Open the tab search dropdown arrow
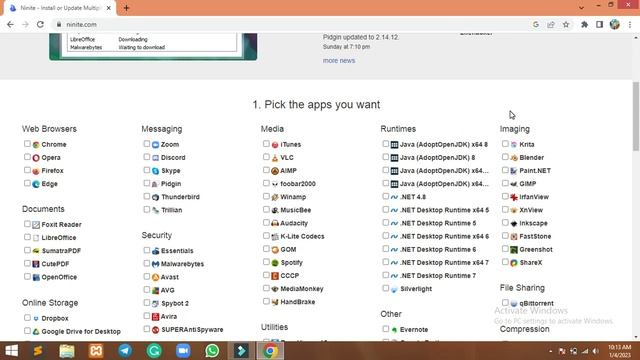The width and height of the screenshot is (640, 360). [581, 7]
